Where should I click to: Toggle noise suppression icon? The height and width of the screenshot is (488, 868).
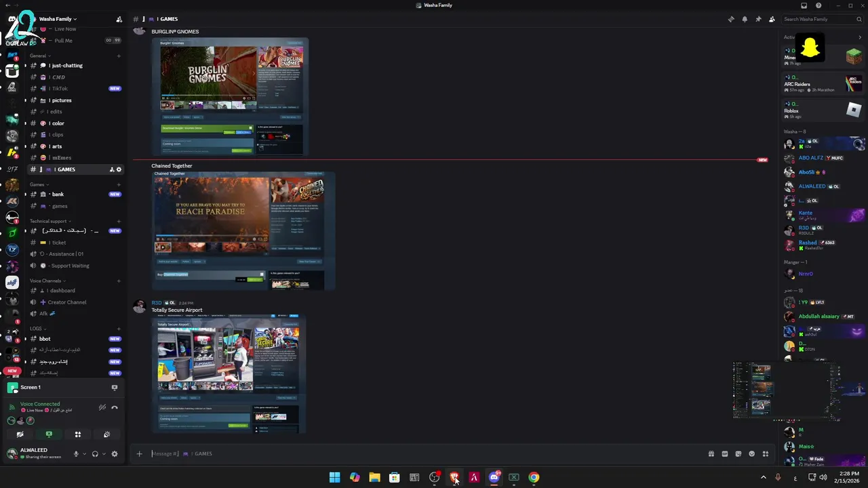pyautogui.click(x=102, y=407)
